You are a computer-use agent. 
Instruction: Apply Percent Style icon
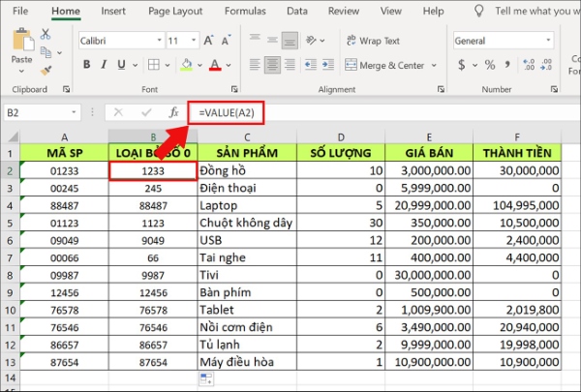pyautogui.click(x=490, y=65)
